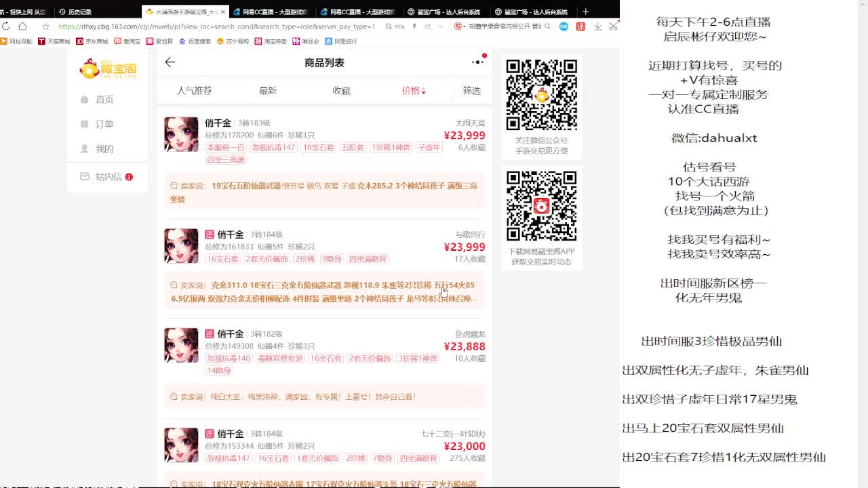Viewport: 868px width, 488px height.
Task: Open seller note starting 克金311.0
Action: click(325, 291)
